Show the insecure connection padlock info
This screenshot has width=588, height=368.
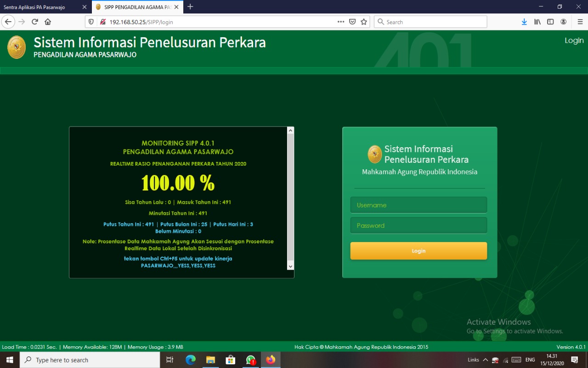pos(102,22)
